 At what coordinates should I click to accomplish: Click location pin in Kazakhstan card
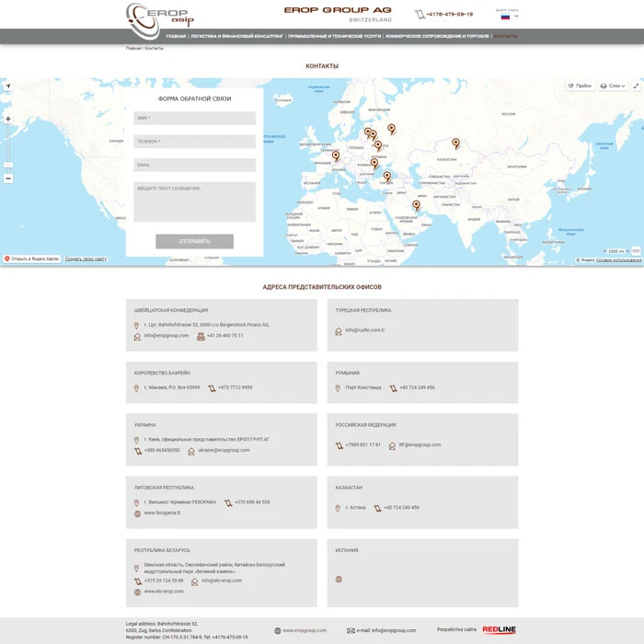click(338, 508)
